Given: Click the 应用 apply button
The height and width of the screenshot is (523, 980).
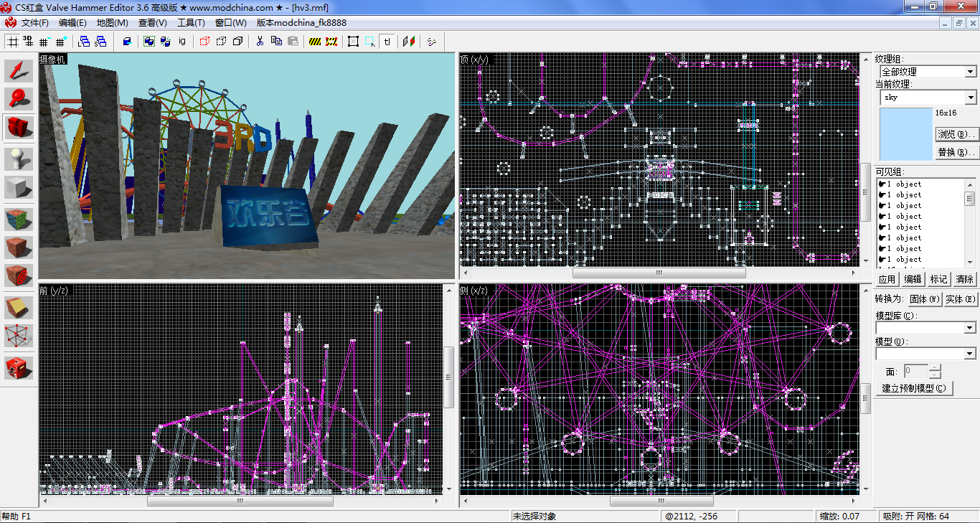Looking at the screenshot, I should (887, 279).
